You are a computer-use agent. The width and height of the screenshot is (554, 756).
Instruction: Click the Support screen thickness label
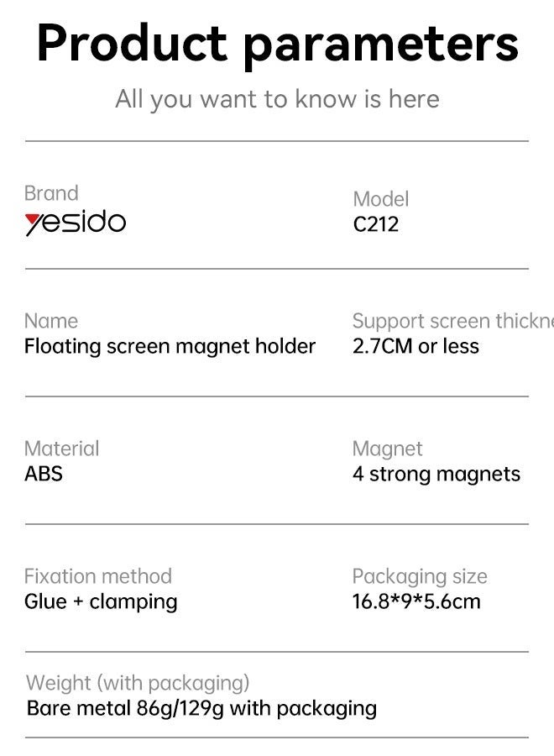[x=452, y=321]
